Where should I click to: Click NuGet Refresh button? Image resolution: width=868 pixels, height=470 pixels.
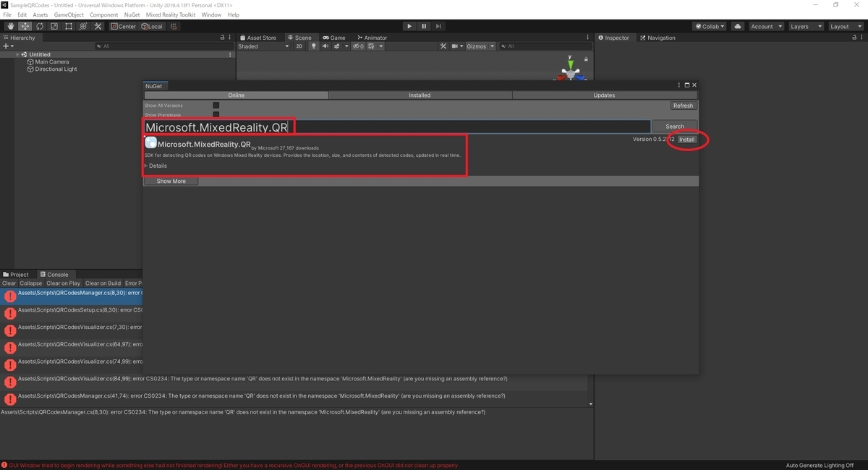(x=683, y=106)
